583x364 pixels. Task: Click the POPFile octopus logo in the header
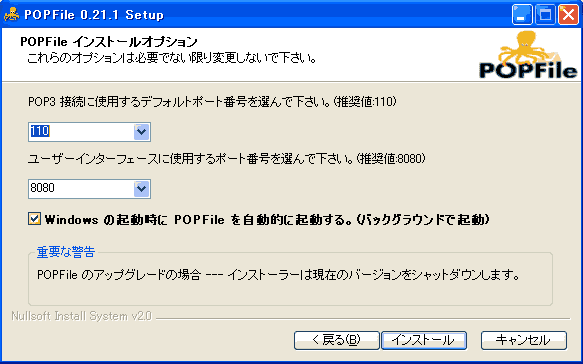pos(528,55)
